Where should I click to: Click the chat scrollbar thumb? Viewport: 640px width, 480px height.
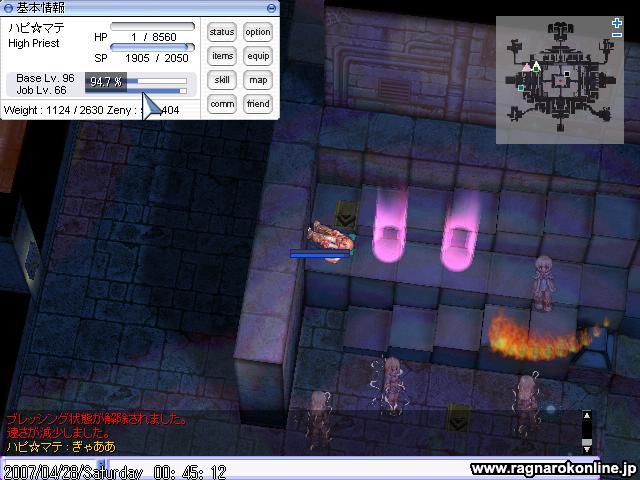[x=587, y=442]
